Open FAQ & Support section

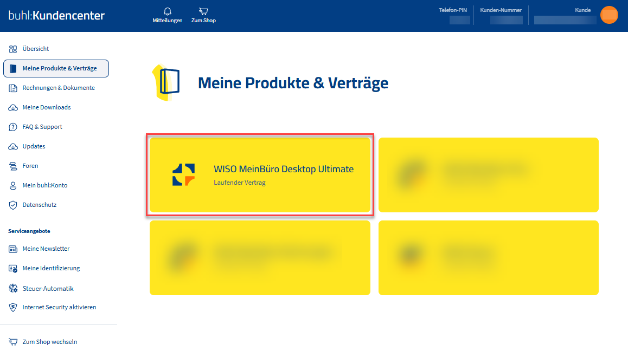[42, 127]
